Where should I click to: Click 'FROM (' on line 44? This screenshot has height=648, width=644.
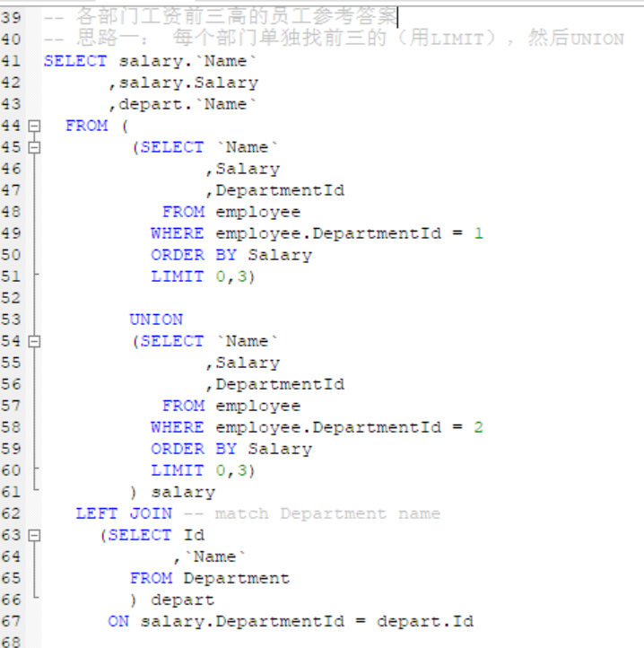(x=97, y=126)
